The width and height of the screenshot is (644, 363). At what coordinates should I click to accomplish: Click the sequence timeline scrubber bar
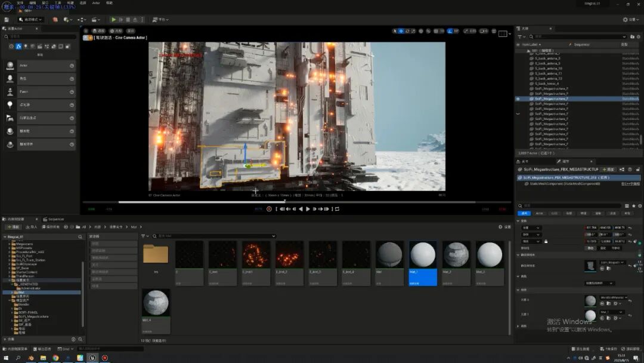click(297, 202)
